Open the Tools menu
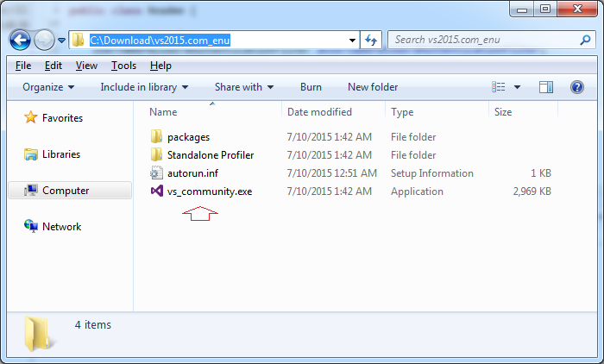The width and height of the screenshot is (604, 364). pos(123,66)
